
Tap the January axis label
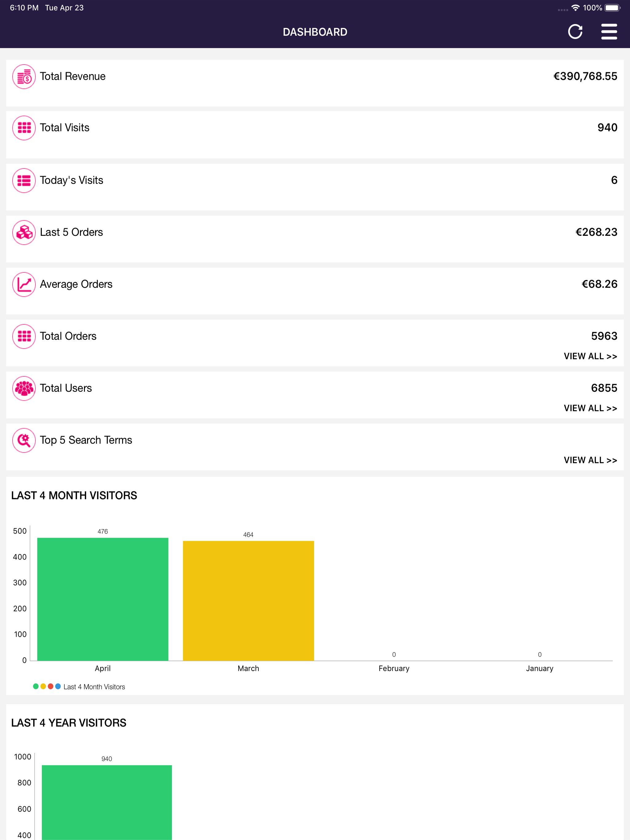(x=540, y=668)
